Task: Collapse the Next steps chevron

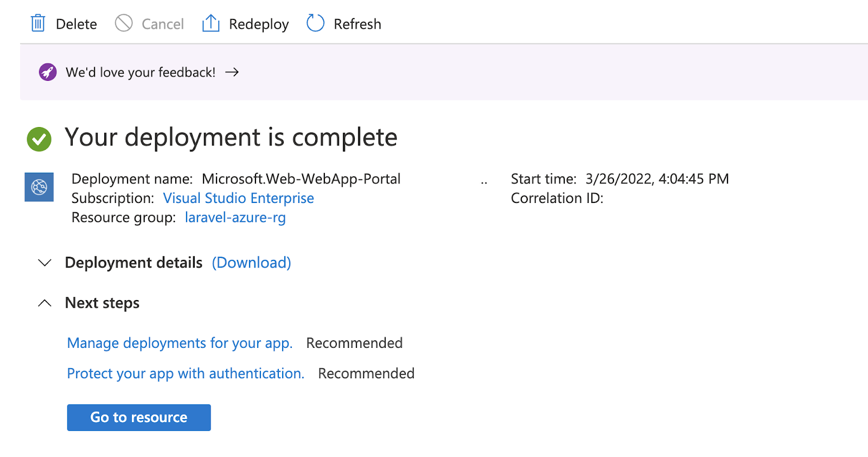Action: [44, 303]
